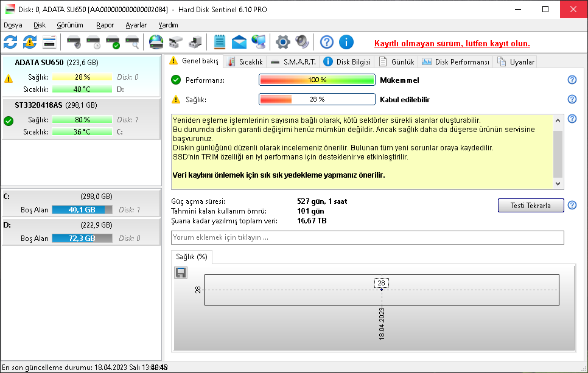Click the ADATA SU650 yellow warning icon
Image resolution: width=588 pixels, height=373 pixels.
point(9,78)
